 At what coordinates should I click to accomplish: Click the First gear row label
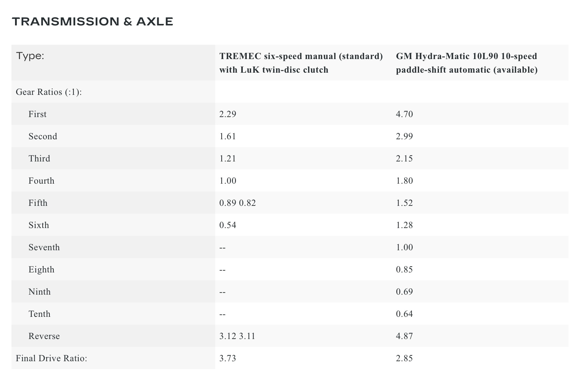pyautogui.click(x=38, y=114)
